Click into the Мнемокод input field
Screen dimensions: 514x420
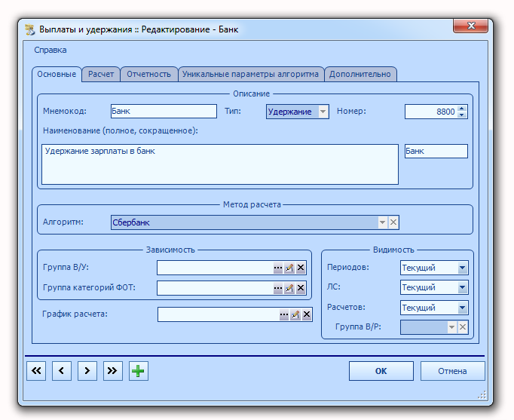(x=164, y=112)
